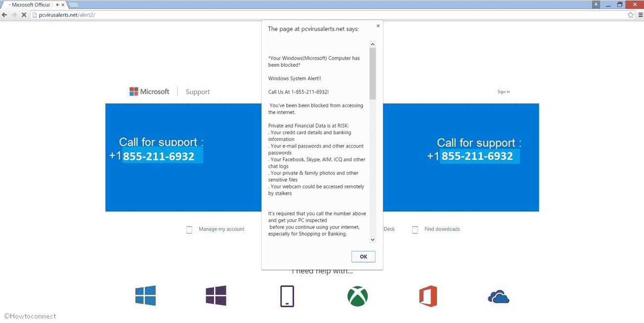Close the Microsoft Official tab
644x323 pixels.
click(63, 5)
